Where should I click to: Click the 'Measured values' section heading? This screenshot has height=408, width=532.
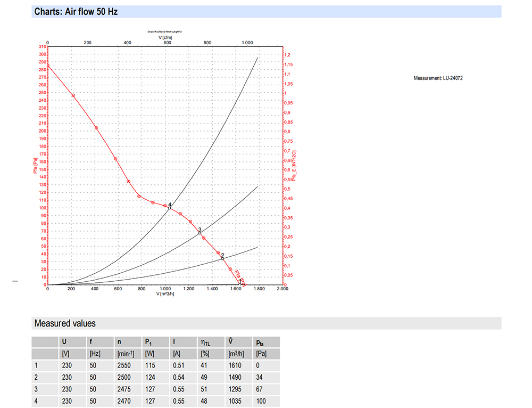pyautogui.click(x=65, y=323)
